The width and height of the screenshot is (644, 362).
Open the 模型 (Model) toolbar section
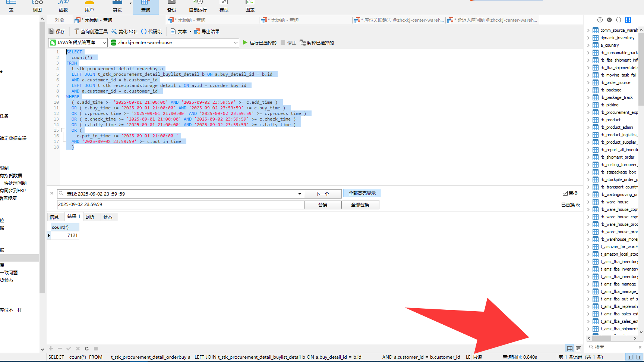224,7
